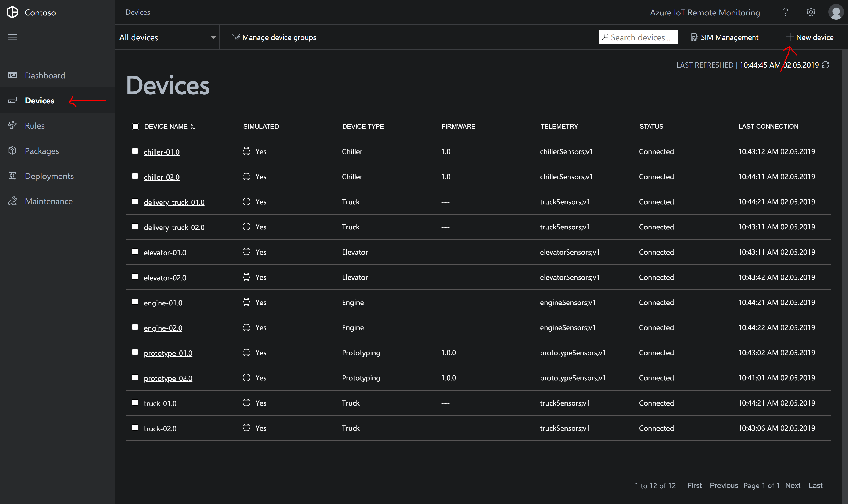Toggle the hamburger navigation menu
The height and width of the screenshot is (504, 848).
[x=12, y=37]
